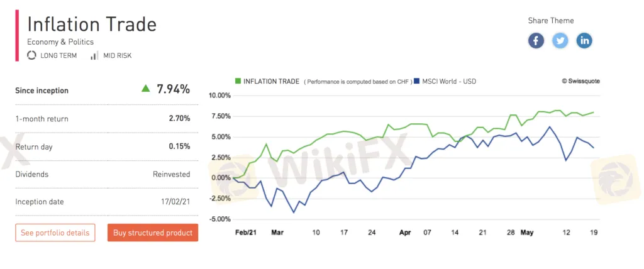Click the Dividends Reinvested row
The height and width of the screenshot is (269, 644).
(x=103, y=174)
